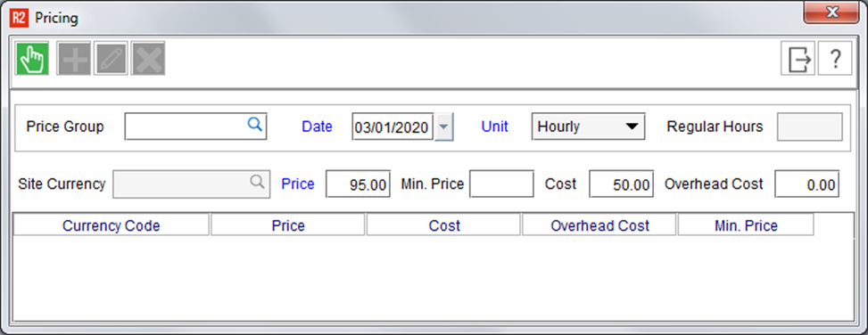Click the Cost field showing 50.00
Viewport: 868px width, 335px height.
tap(622, 184)
